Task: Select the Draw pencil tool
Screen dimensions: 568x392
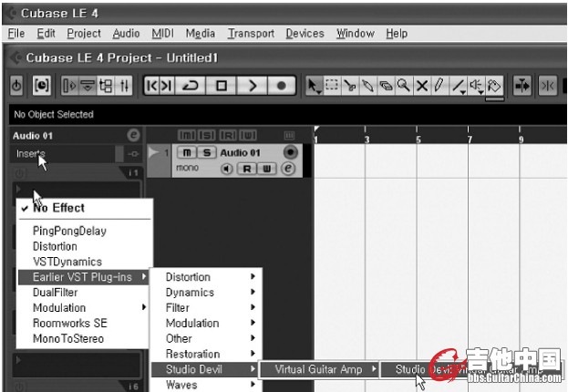Action: pyautogui.click(x=439, y=86)
